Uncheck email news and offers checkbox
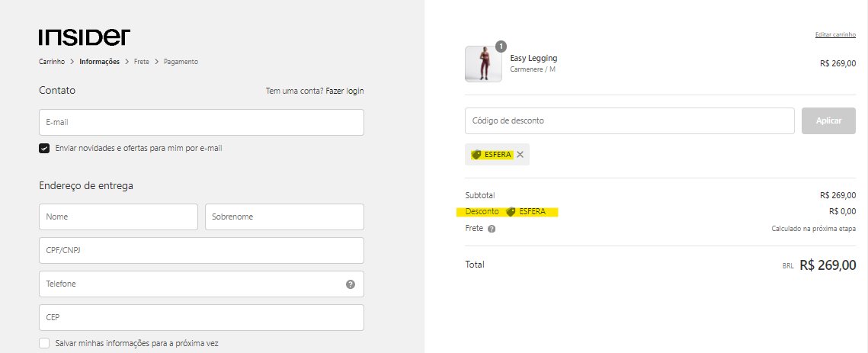Screen dimensions: 868x353 [x=44, y=149]
